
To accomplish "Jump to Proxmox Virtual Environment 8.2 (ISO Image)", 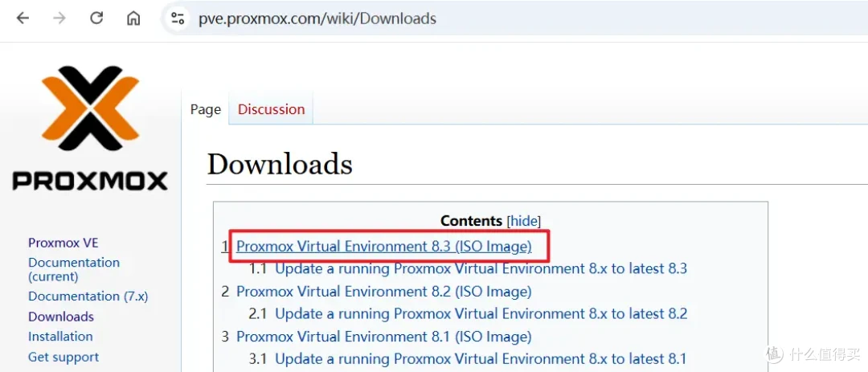I will (x=383, y=292).
